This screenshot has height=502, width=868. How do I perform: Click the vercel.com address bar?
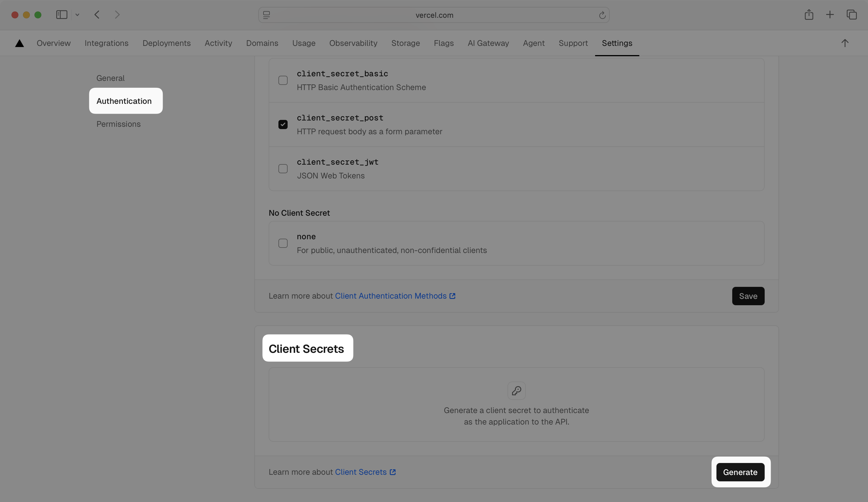point(434,15)
